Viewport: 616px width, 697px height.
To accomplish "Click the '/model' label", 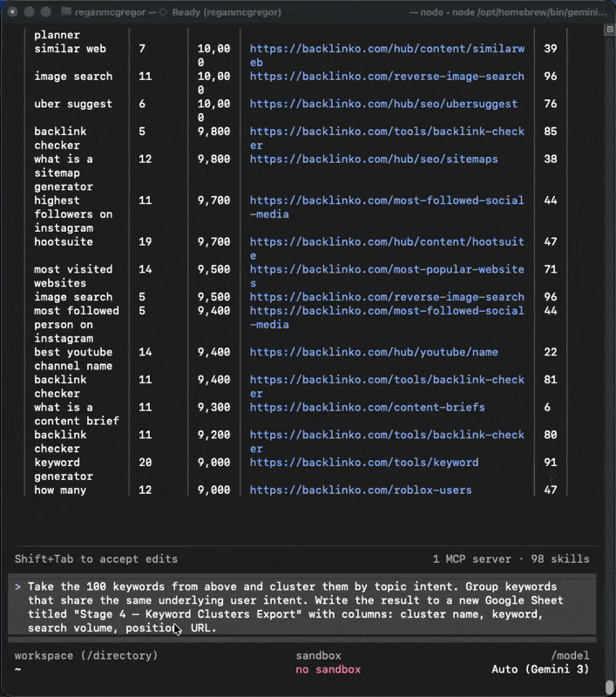I will click(570, 655).
